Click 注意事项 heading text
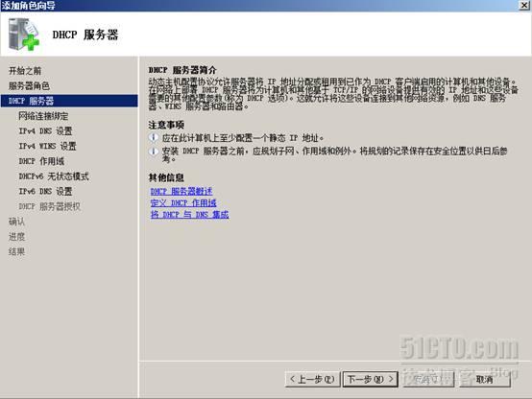The width and height of the screenshot is (532, 399). coord(166,125)
